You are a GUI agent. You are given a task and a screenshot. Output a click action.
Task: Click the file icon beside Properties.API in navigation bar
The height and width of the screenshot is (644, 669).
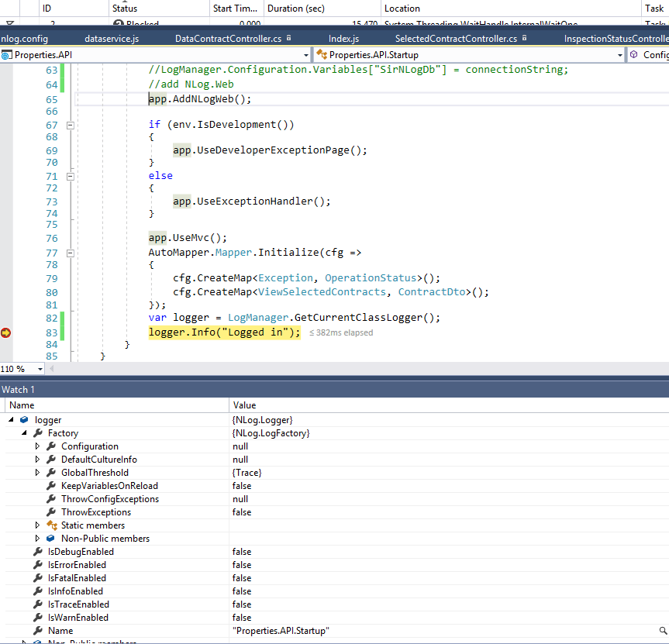click(x=6, y=55)
